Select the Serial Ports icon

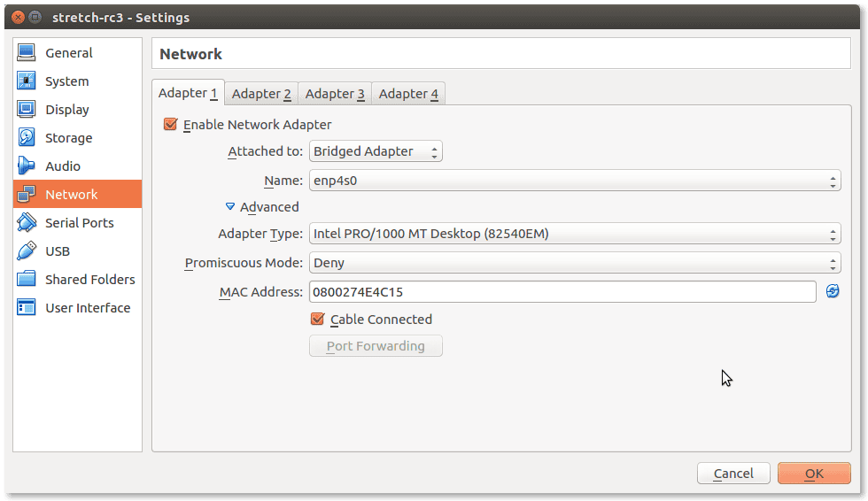(26, 222)
